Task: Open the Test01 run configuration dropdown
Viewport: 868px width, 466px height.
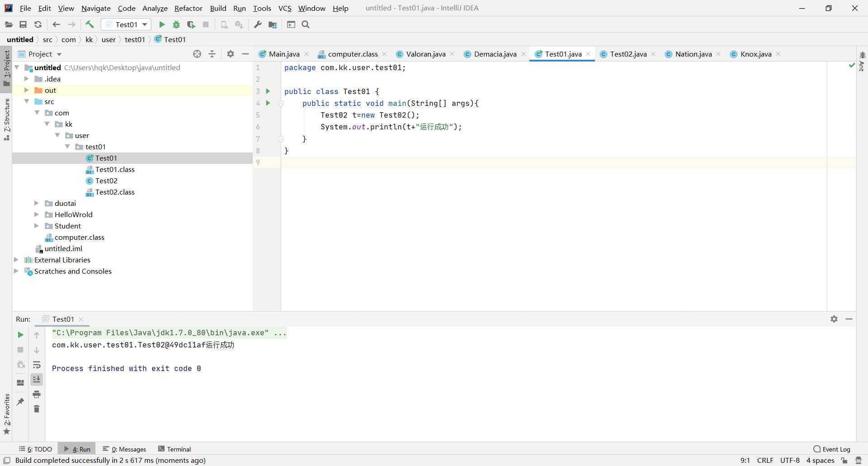Action: (x=126, y=24)
